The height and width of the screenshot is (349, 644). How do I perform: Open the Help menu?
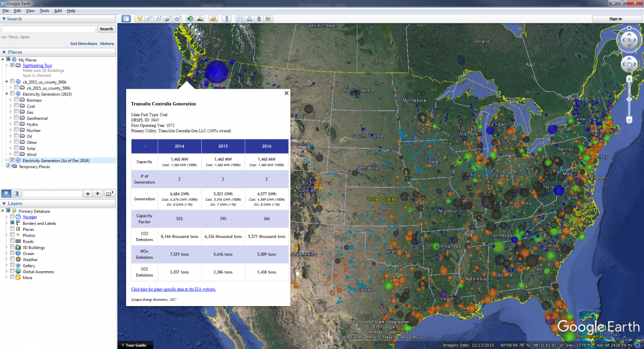[71, 11]
